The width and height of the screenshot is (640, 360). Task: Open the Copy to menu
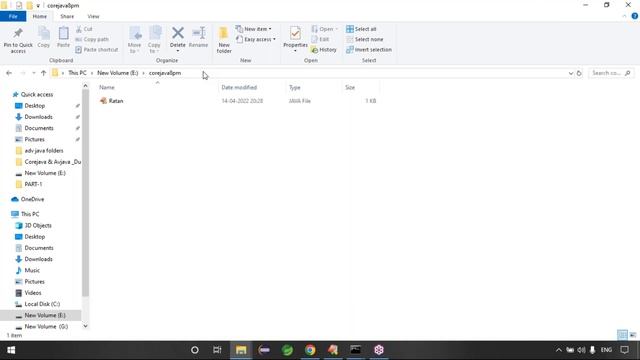pos(154,40)
